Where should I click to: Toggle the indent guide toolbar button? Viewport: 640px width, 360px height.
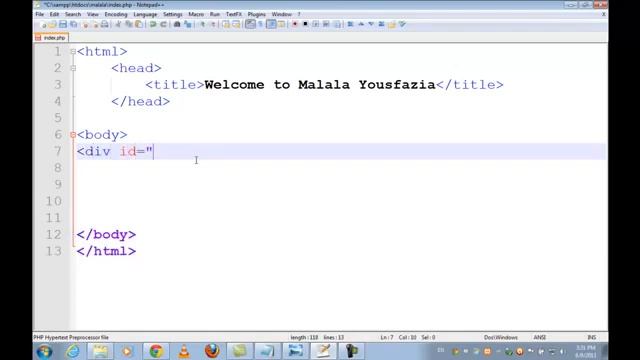[x=271, y=24]
